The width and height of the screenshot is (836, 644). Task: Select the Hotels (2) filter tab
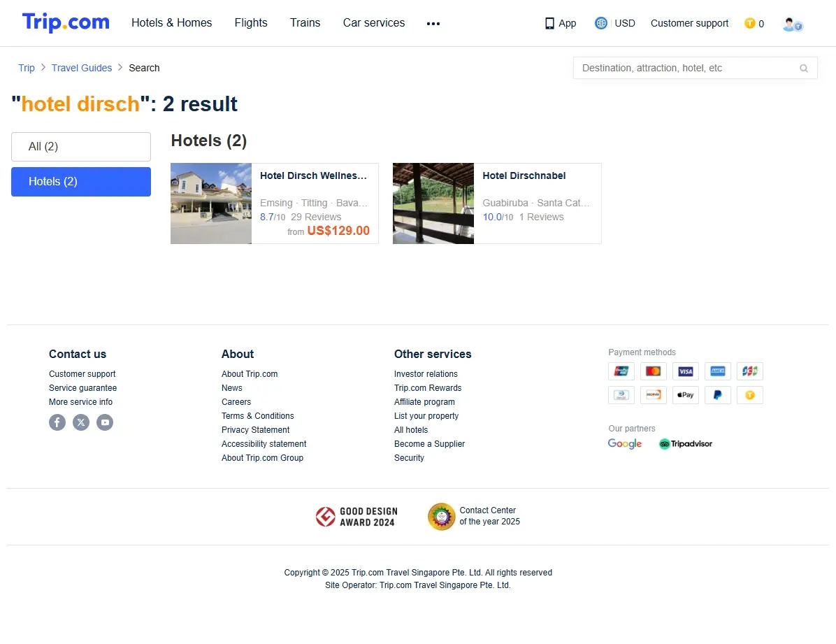[x=81, y=182]
